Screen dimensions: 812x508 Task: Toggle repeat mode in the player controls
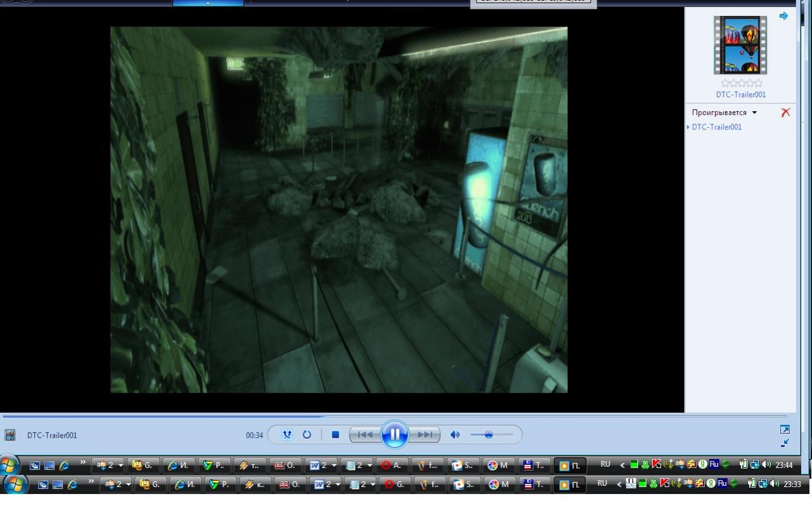point(307,435)
